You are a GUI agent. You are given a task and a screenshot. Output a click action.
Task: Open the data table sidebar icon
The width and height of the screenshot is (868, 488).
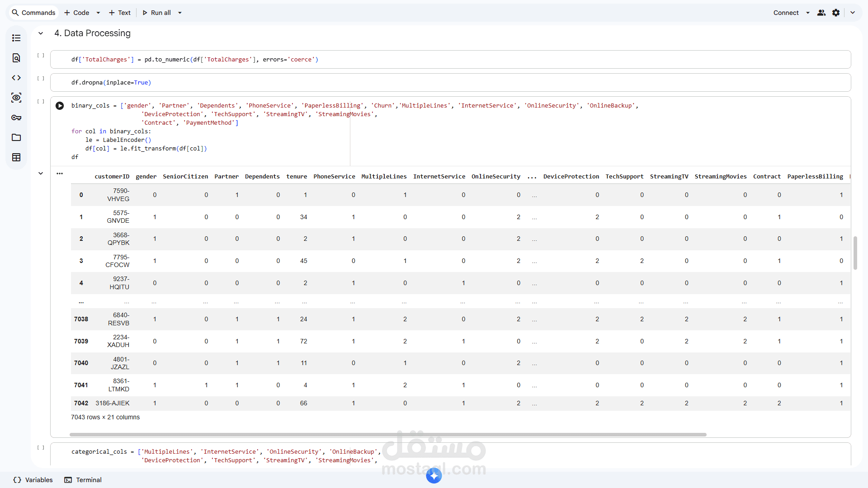[x=16, y=157]
